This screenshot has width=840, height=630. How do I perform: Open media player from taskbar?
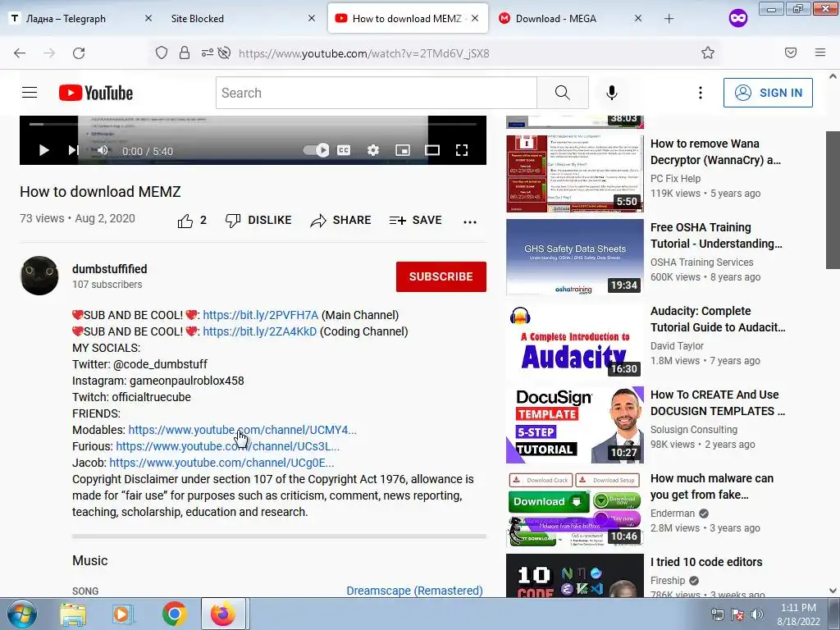(123, 614)
